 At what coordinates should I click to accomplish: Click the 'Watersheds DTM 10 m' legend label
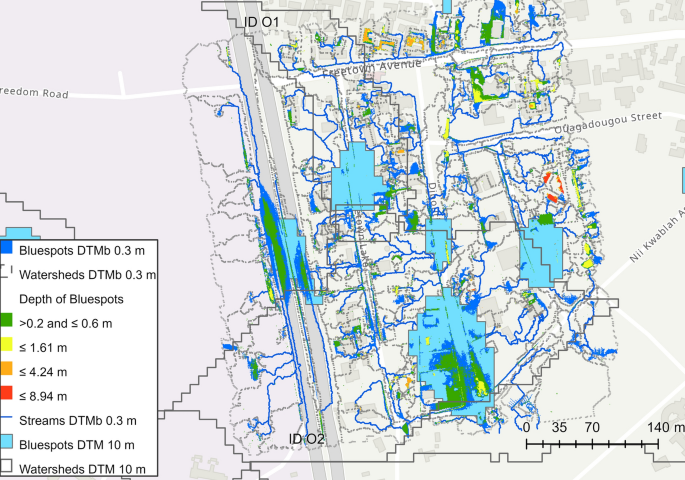[x=83, y=470]
